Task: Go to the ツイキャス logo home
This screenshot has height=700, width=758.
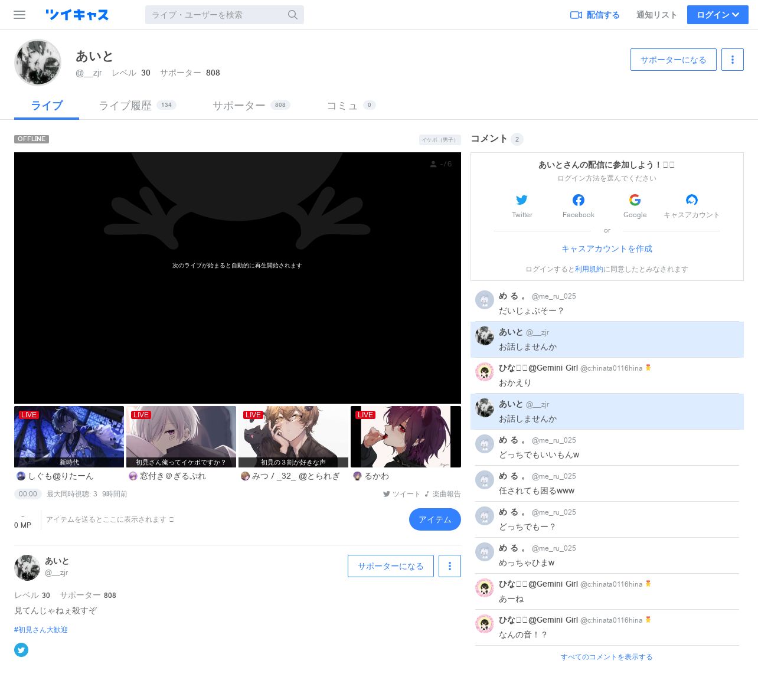Action: [x=77, y=15]
